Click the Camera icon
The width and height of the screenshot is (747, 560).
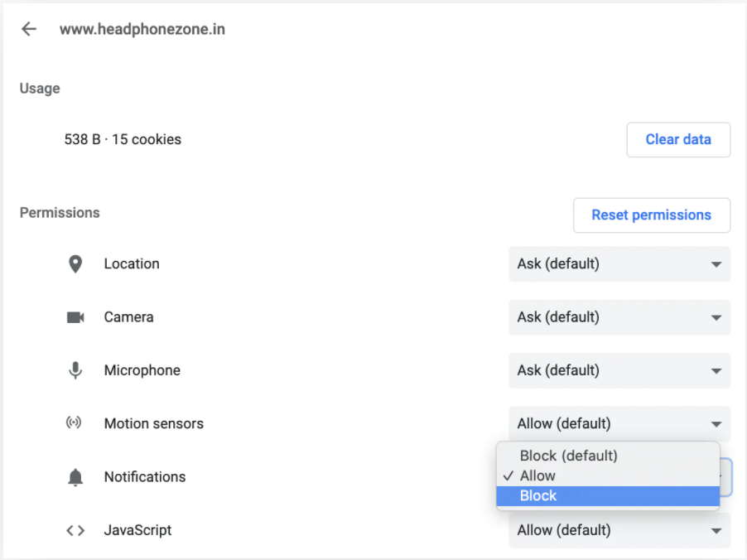click(x=75, y=317)
